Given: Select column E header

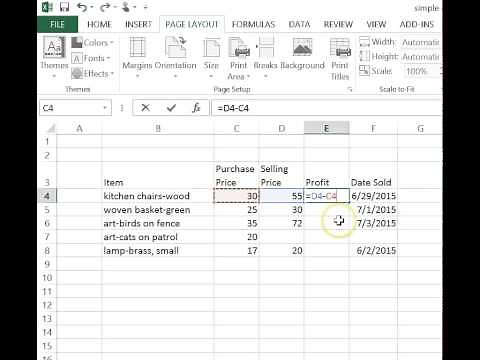Looking at the screenshot, I should tap(327, 128).
